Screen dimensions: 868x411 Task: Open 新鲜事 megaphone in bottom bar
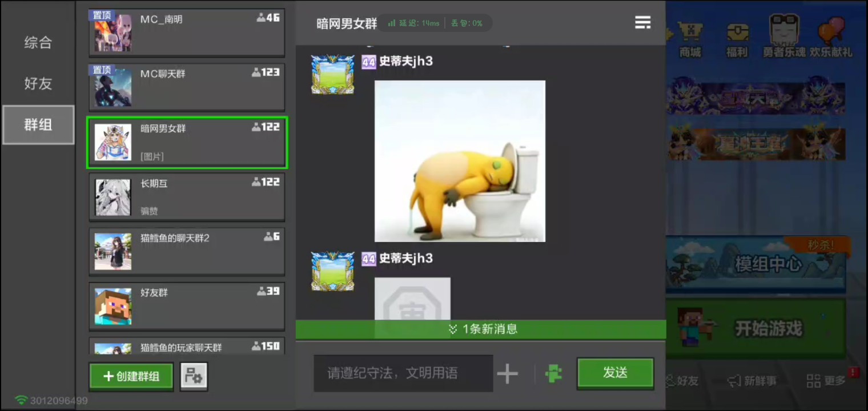pos(752,381)
